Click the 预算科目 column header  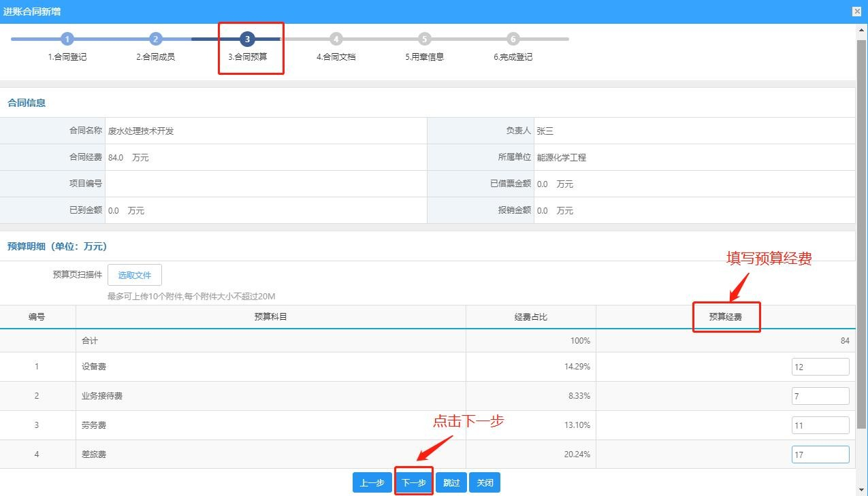[x=271, y=317]
